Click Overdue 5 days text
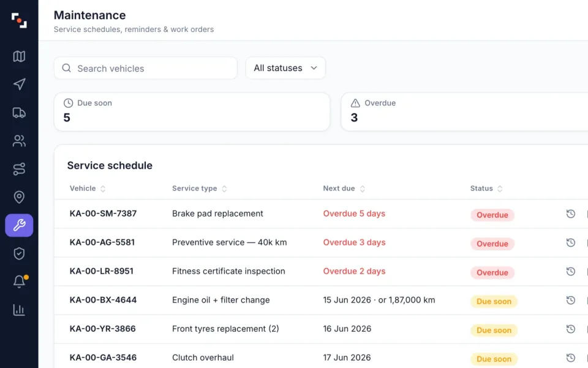The height and width of the screenshot is (368, 588). coord(354,213)
